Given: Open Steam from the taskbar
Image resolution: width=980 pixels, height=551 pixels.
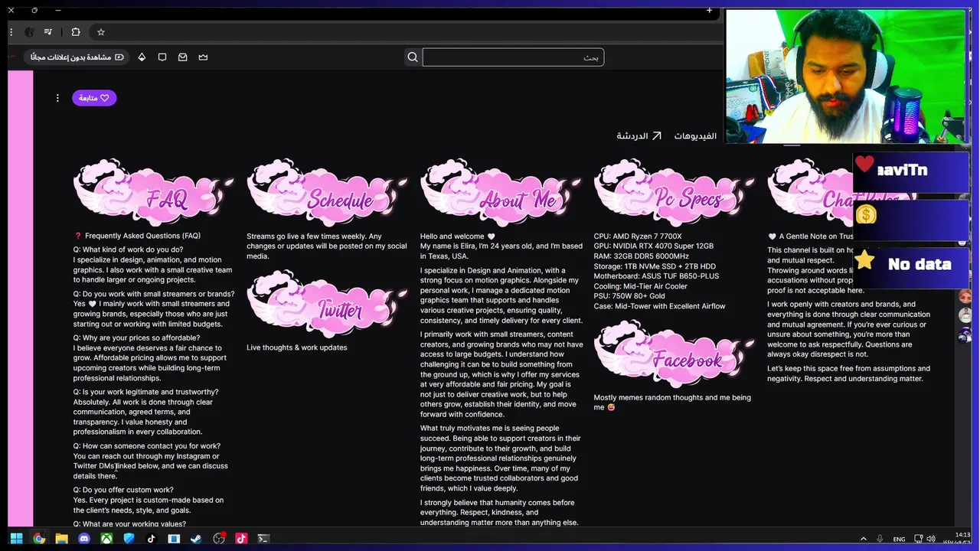Looking at the screenshot, I should point(196,539).
